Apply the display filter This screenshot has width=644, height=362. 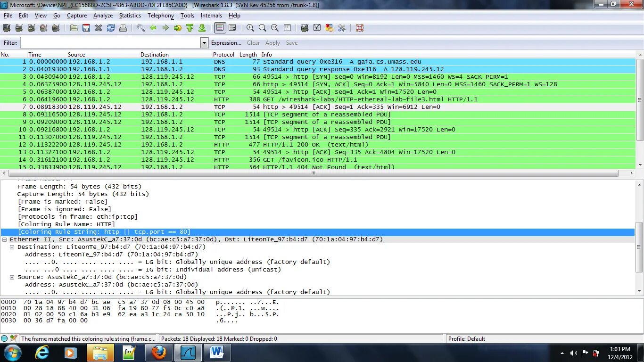[272, 43]
